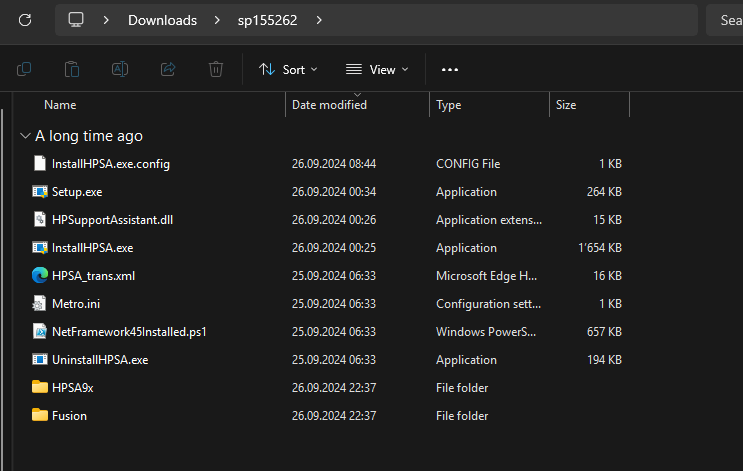Select the folder name Fusion

click(x=69, y=416)
